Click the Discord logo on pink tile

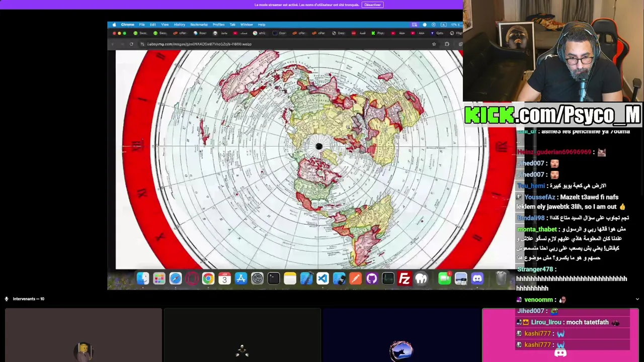[560, 353]
